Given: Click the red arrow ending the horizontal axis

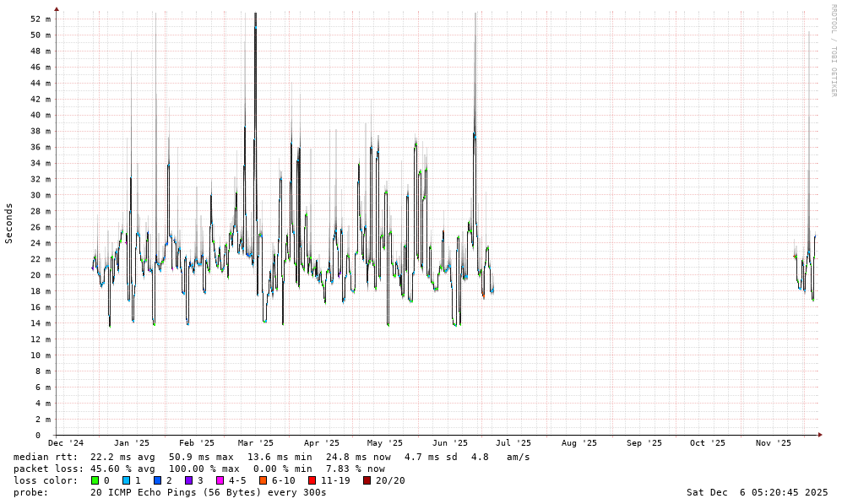Looking at the screenshot, I should tap(820, 434).
